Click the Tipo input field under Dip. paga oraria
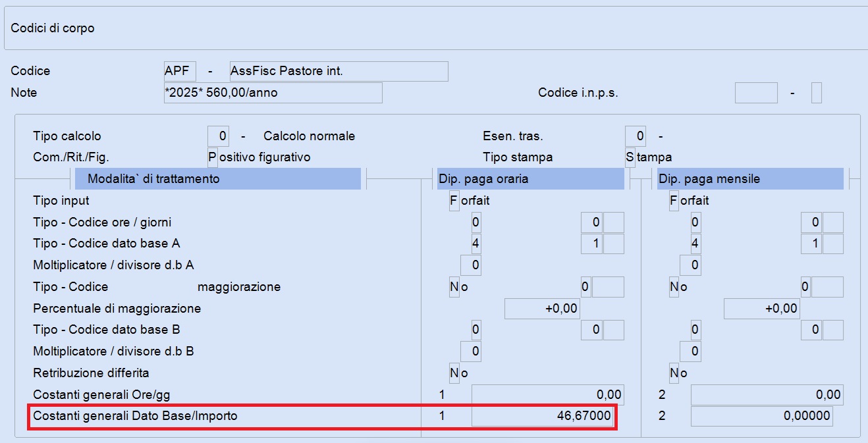Screen dimensions: 868x443 point(454,200)
